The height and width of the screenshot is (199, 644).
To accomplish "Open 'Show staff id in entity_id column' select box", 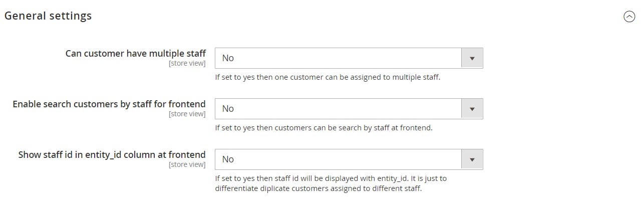I will pyautogui.click(x=349, y=159).
